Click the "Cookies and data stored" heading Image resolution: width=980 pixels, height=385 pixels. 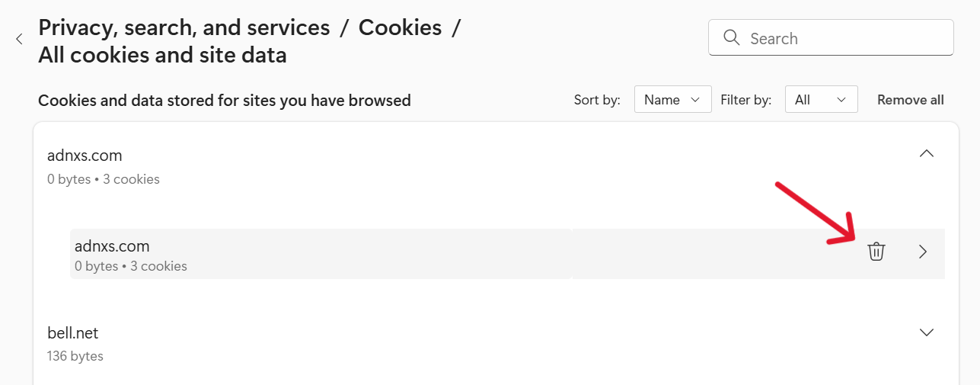[x=225, y=100]
